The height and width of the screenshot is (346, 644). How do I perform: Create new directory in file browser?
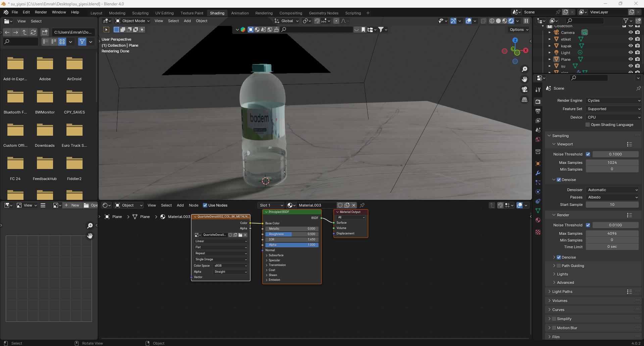tap(45, 32)
